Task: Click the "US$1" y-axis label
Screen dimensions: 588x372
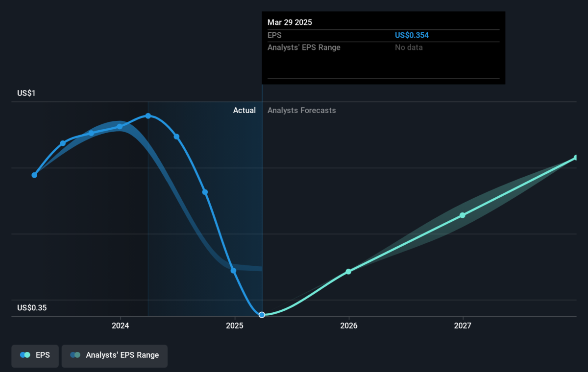Action: 26,93
